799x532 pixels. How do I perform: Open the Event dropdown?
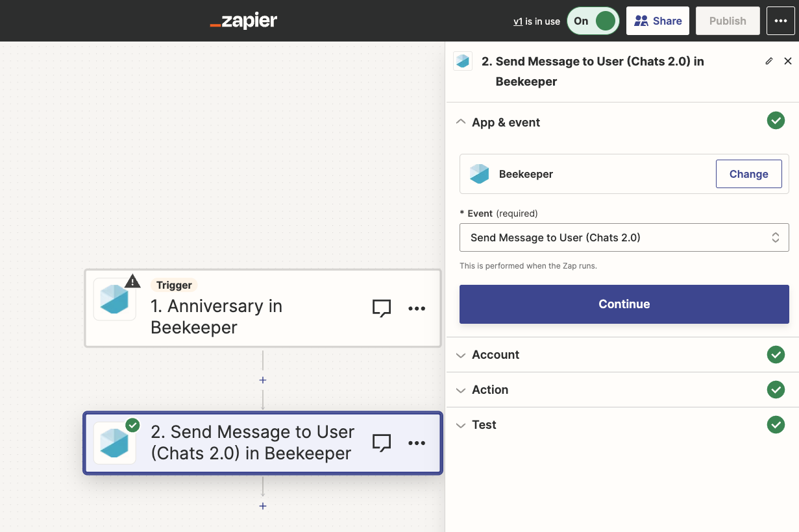[624, 237]
